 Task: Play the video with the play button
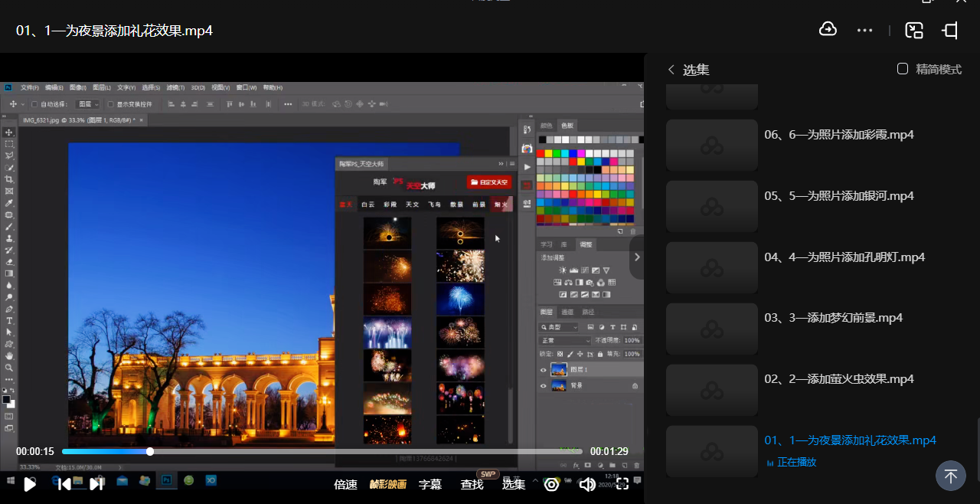click(x=30, y=484)
